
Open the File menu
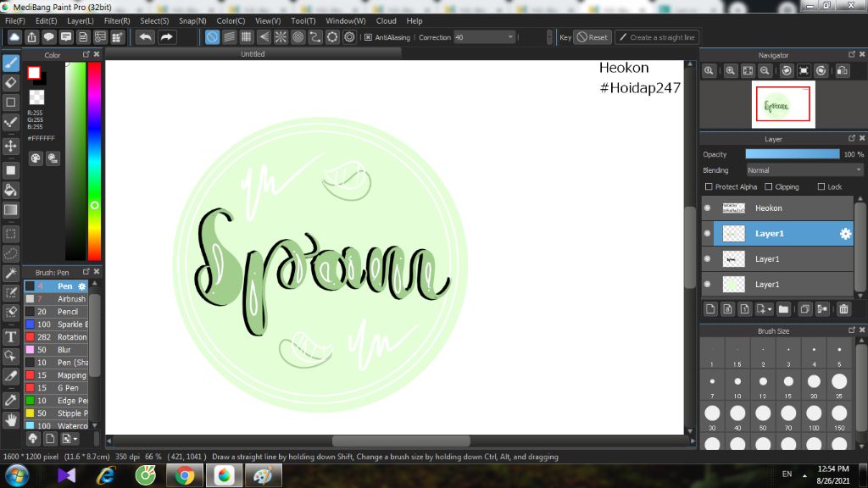(15, 20)
